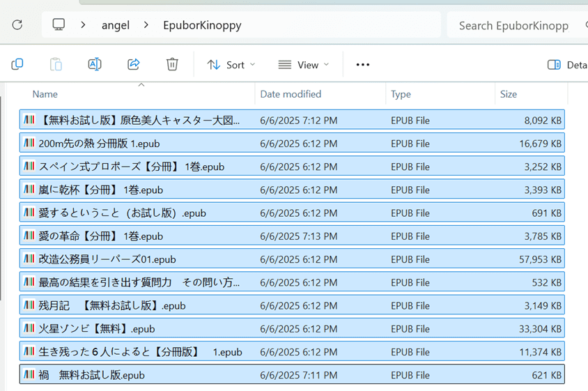Sort by Date modified column header

pos(291,94)
